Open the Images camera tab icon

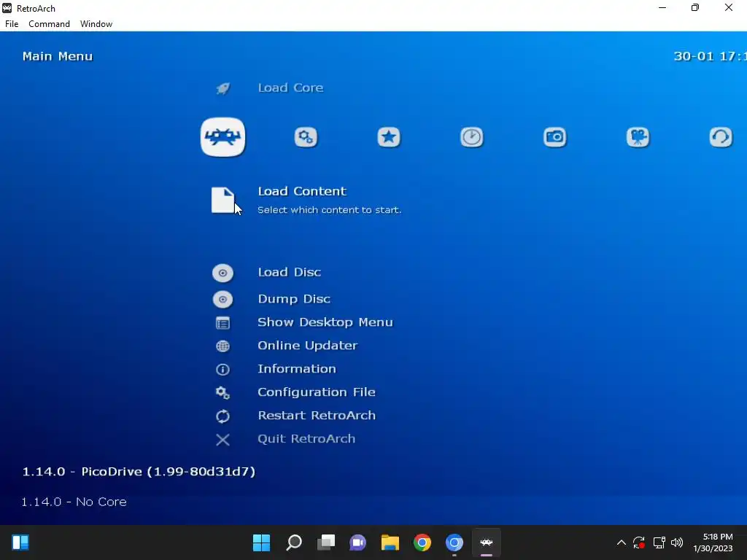pyautogui.click(x=555, y=137)
